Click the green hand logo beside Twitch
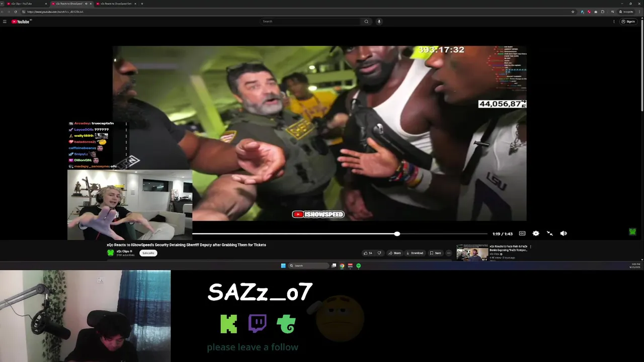The width and height of the screenshot is (644, 362). tap(286, 325)
